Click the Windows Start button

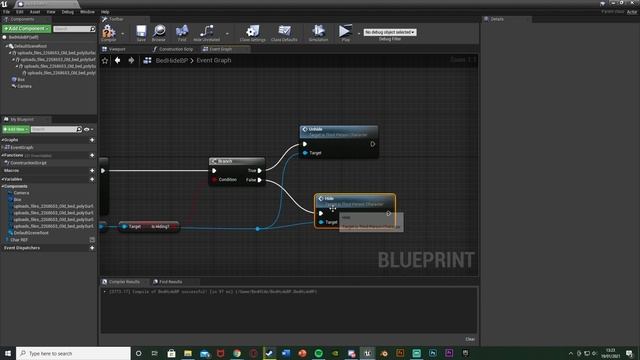click(7, 353)
